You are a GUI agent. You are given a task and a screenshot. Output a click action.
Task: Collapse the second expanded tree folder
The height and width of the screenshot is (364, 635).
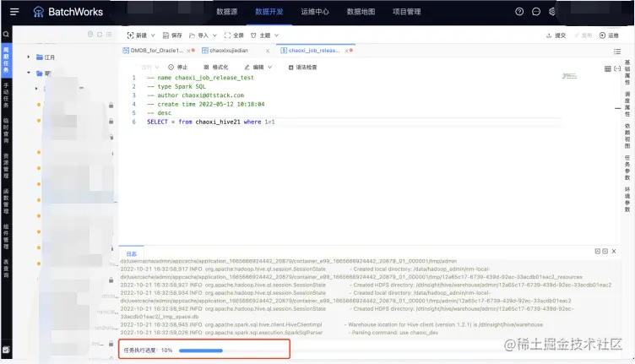[29, 73]
